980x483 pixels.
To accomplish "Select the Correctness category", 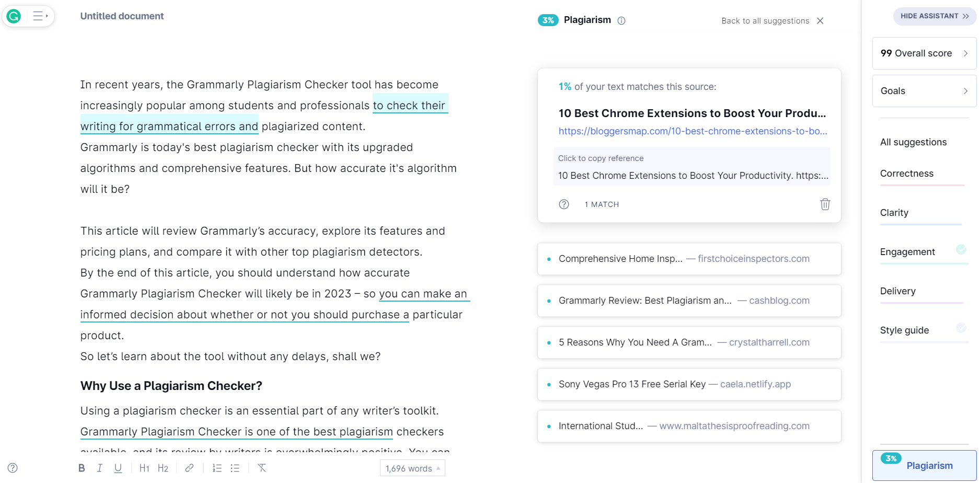I will 907,174.
